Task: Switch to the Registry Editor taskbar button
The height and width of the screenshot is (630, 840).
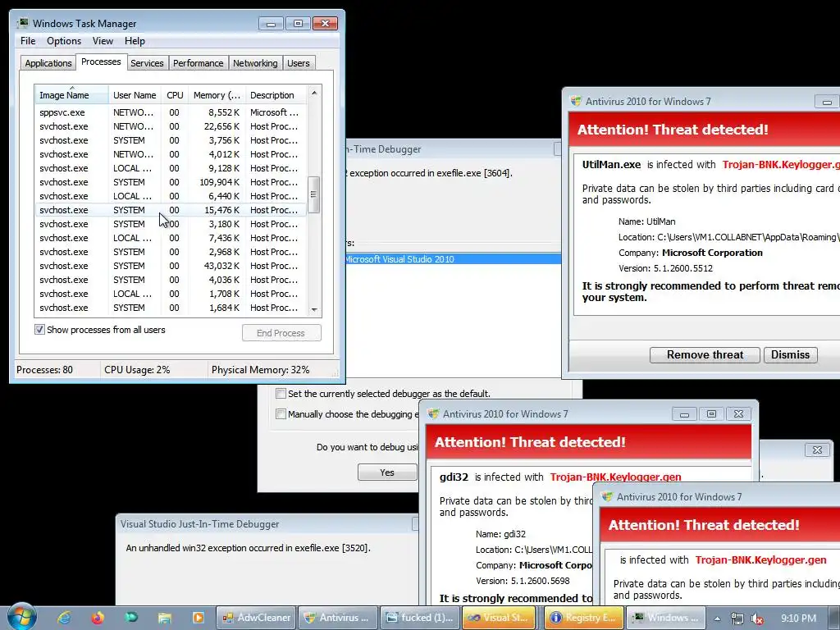Action: tap(584, 618)
